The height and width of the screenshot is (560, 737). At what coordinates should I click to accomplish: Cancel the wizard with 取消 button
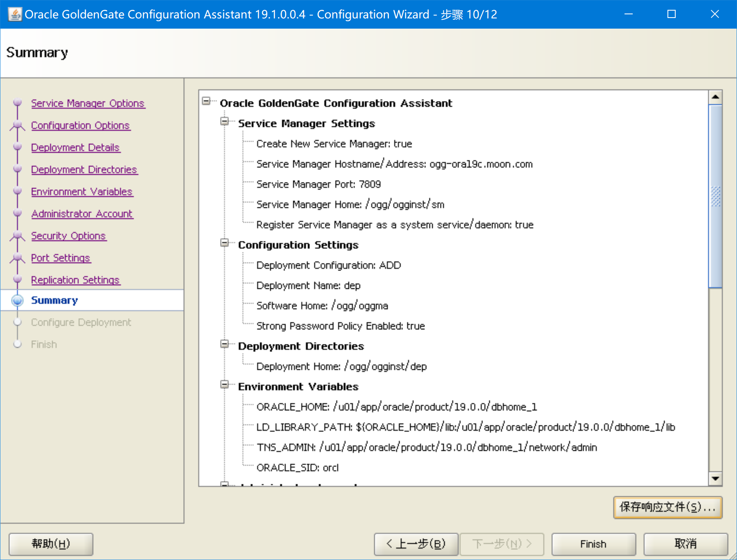(685, 544)
